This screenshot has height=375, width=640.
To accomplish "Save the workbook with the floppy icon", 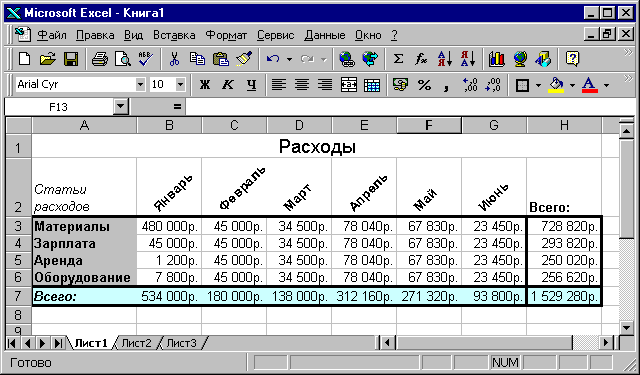I will click(71, 59).
